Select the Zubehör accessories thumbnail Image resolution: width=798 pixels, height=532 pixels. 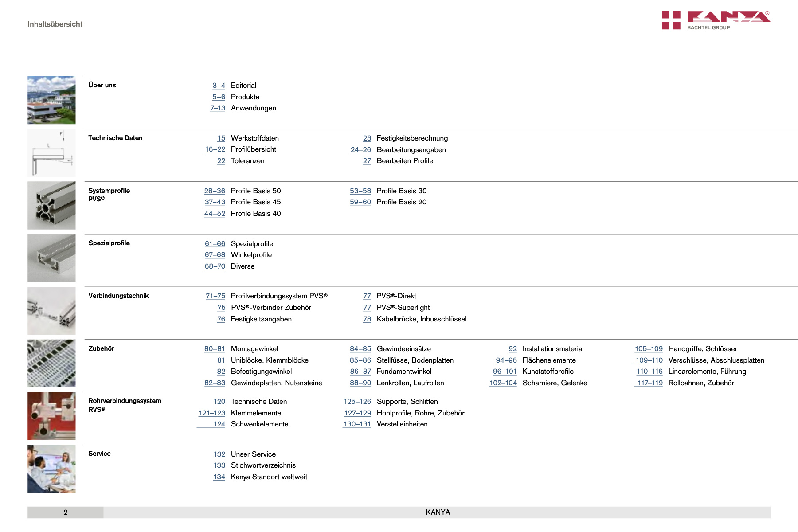coord(51,364)
